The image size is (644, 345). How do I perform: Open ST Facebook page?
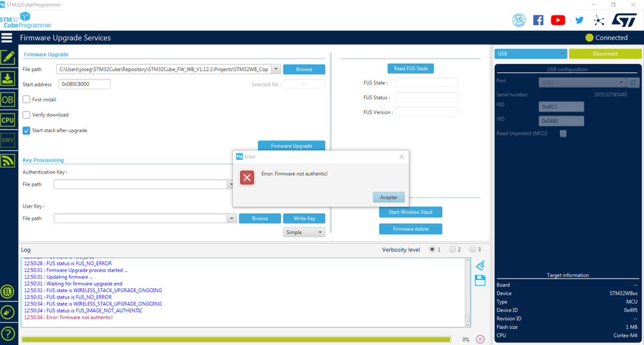coord(538,20)
